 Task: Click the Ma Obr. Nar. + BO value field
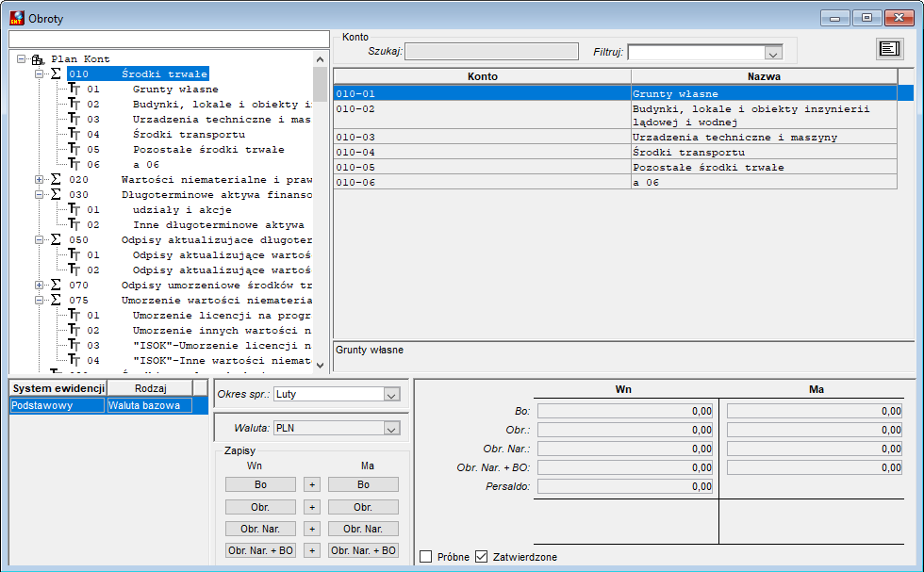(815, 467)
